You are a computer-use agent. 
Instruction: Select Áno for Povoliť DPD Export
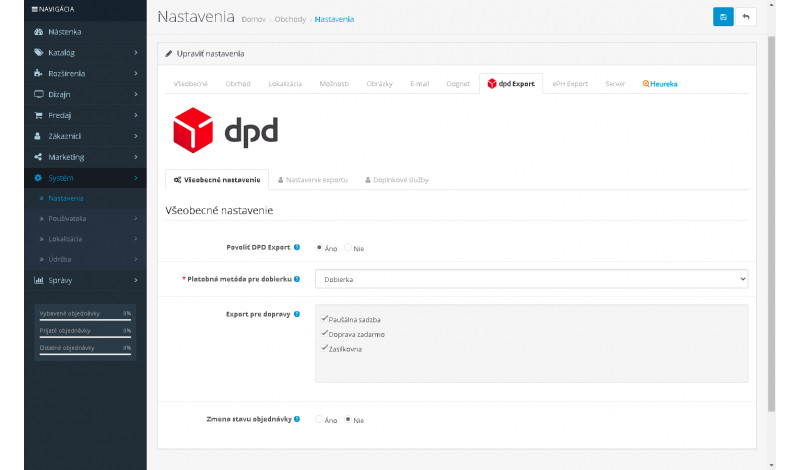point(319,248)
